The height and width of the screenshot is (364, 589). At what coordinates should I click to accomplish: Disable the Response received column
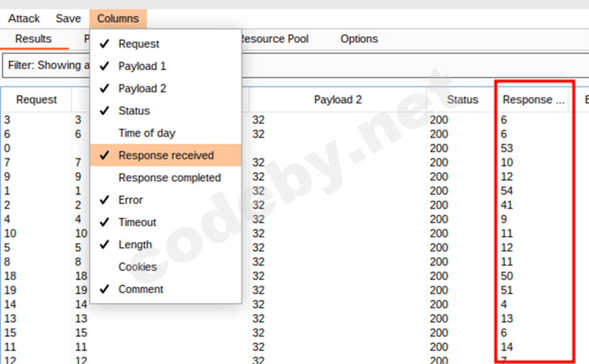click(x=165, y=156)
